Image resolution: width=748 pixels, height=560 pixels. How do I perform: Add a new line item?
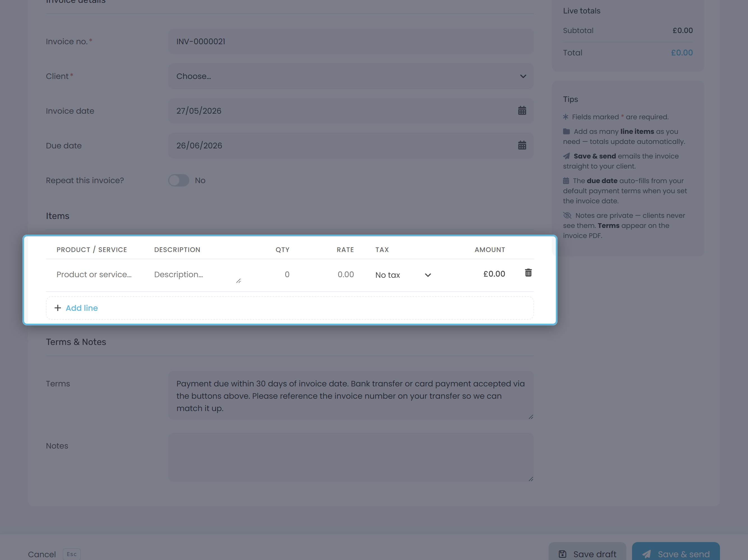click(x=289, y=308)
